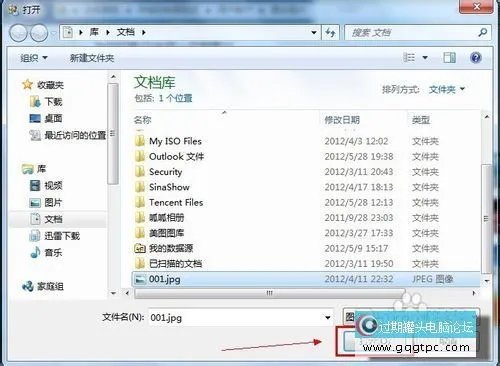This screenshot has width=500, height=366.
Task: Expand the arrow after 库 in breadcrumb
Action: point(108,33)
